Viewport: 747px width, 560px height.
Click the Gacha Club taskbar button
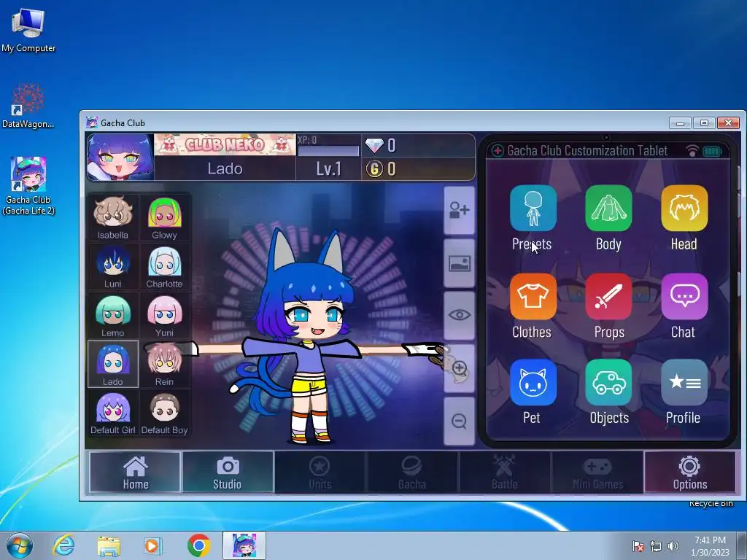(x=244, y=545)
